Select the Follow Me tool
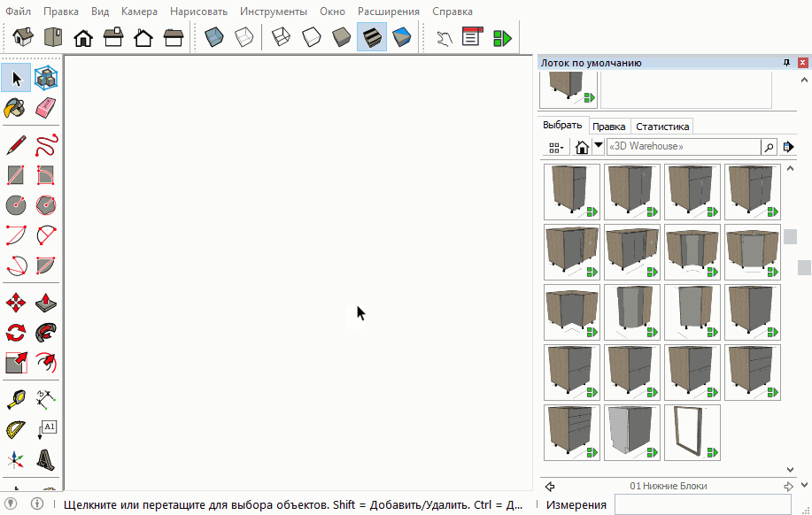Viewport: 812px width, 515px height. 46,333
